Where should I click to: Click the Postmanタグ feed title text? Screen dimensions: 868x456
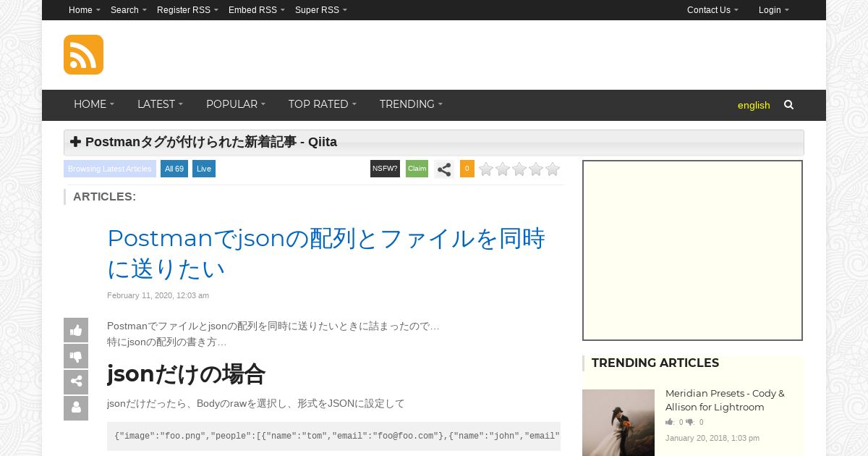[x=211, y=142]
